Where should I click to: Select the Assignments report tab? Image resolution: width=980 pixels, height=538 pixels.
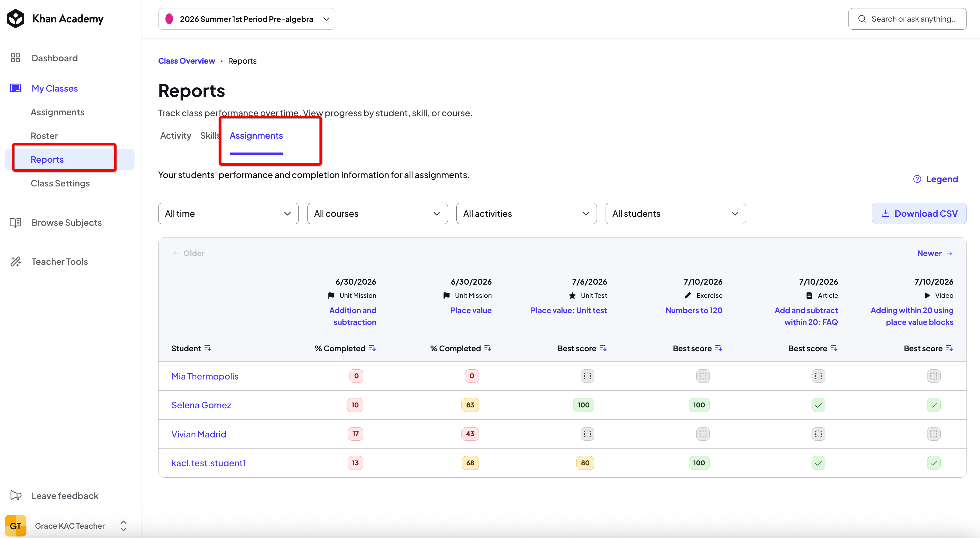point(256,135)
